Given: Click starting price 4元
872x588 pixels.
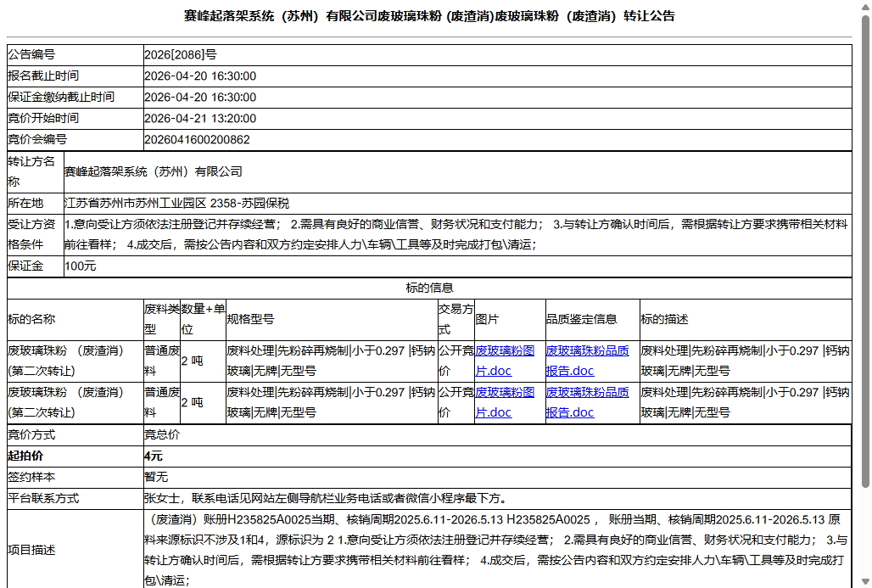Looking at the screenshot, I should point(154,456).
